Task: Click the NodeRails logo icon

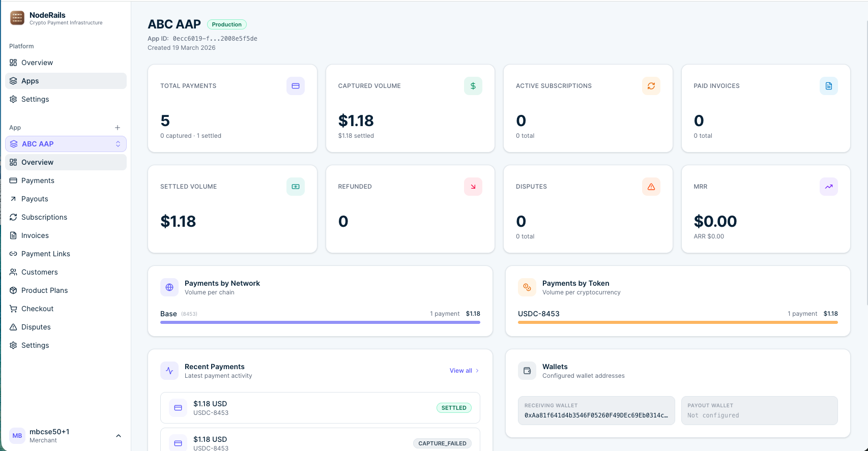Action: [x=17, y=18]
